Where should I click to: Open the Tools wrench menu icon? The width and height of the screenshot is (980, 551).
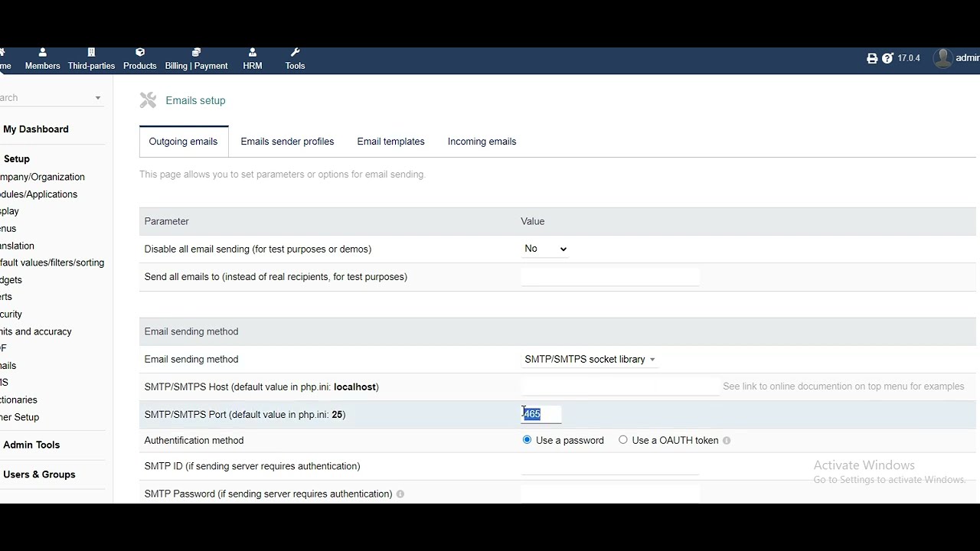(x=295, y=52)
